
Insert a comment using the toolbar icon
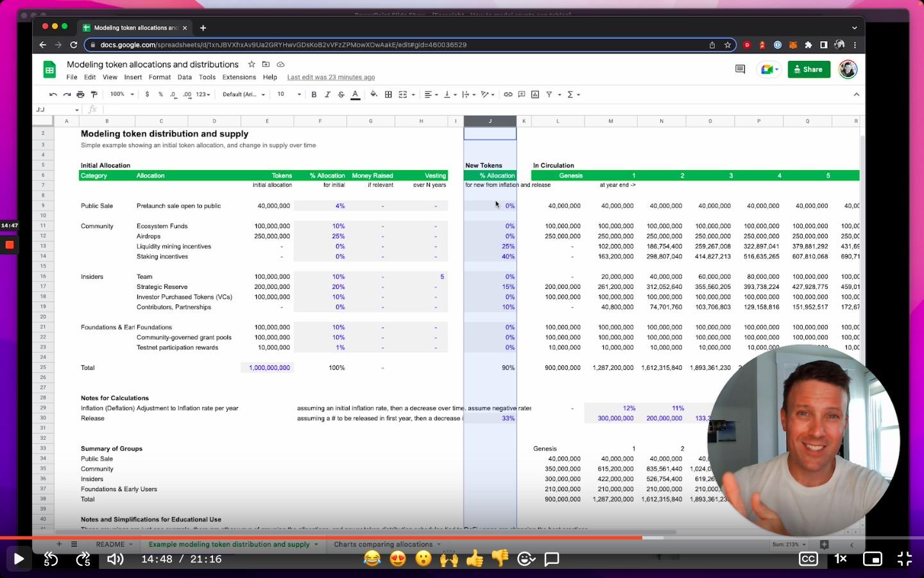522,94
